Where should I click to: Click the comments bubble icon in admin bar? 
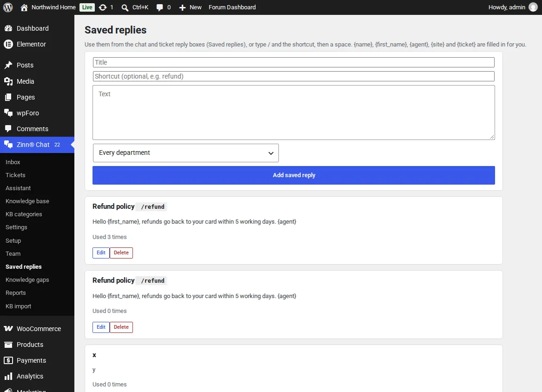click(159, 7)
